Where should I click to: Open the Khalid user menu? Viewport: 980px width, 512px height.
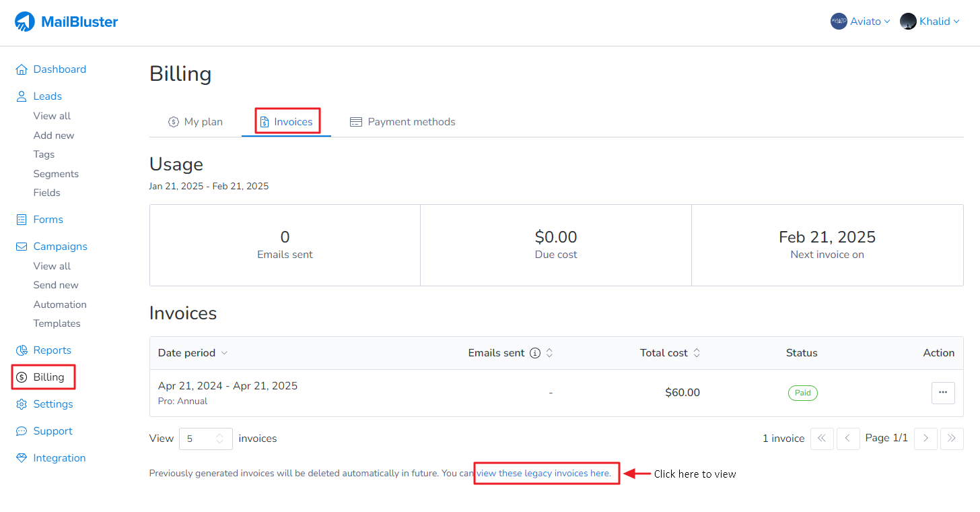coord(930,22)
